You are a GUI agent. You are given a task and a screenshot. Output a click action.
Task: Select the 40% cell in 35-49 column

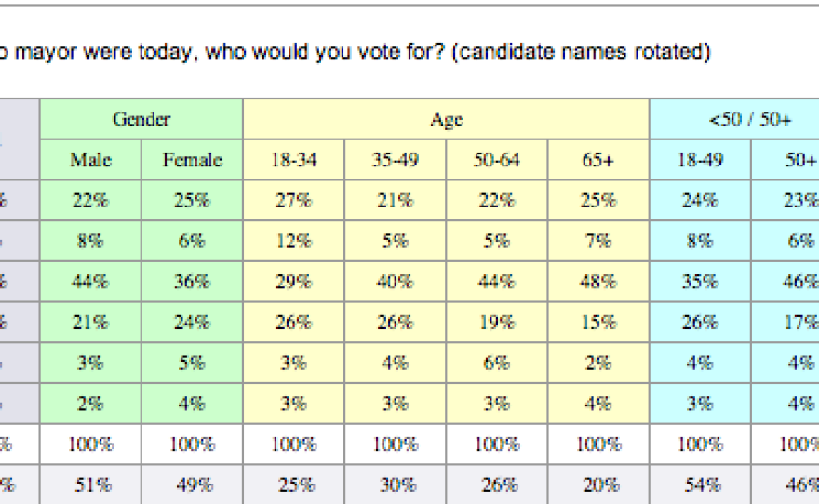395,282
